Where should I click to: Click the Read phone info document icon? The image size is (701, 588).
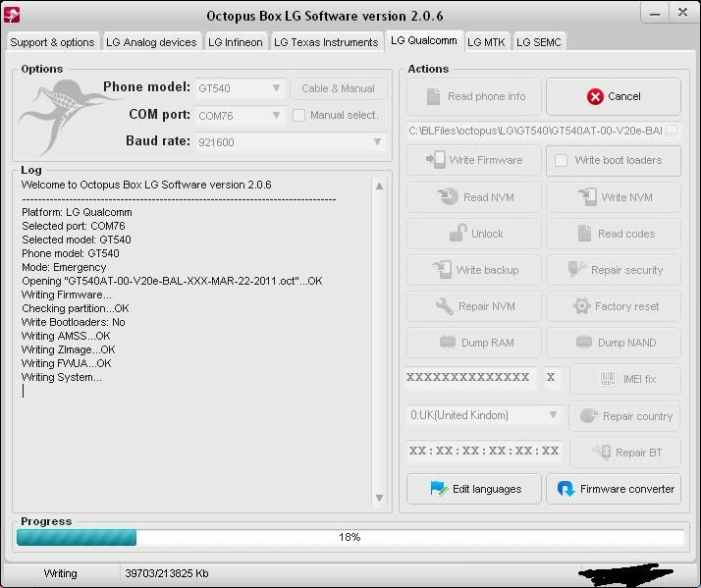click(x=433, y=96)
